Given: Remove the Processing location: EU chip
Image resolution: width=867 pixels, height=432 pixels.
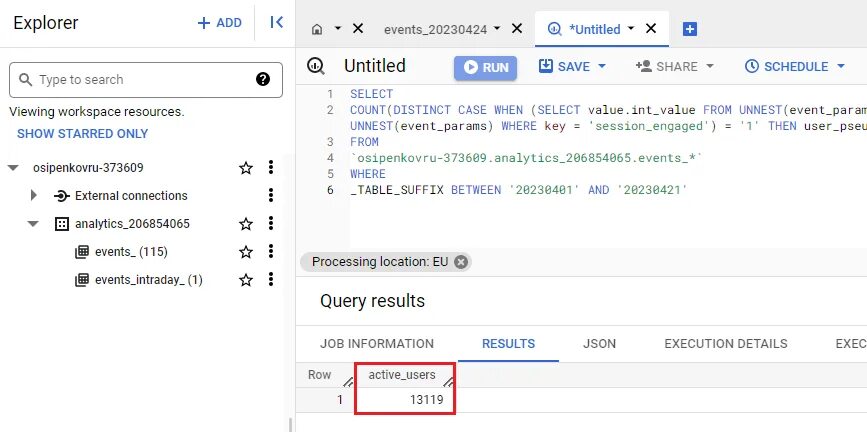Looking at the screenshot, I should pos(460,262).
